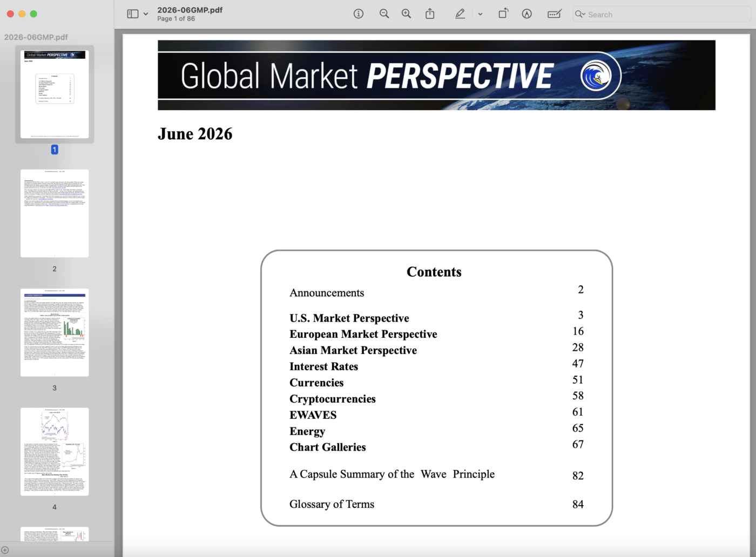Open the sidebar view options chevron
The image size is (756, 557).
pos(146,14)
